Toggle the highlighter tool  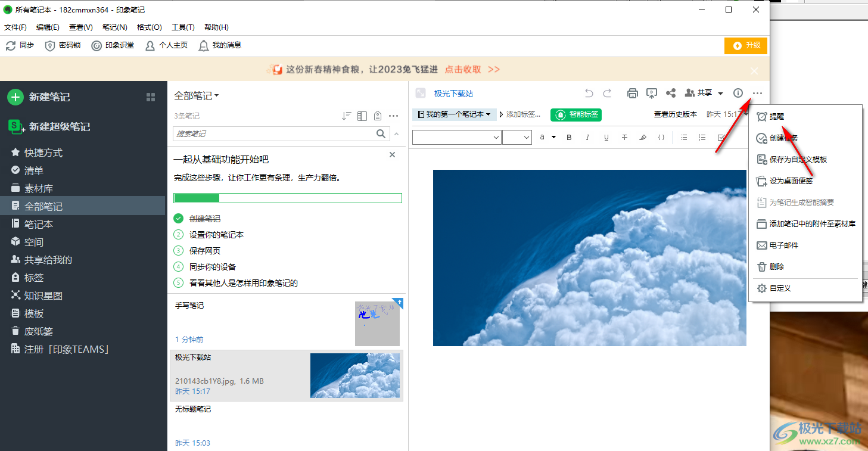[643, 138]
